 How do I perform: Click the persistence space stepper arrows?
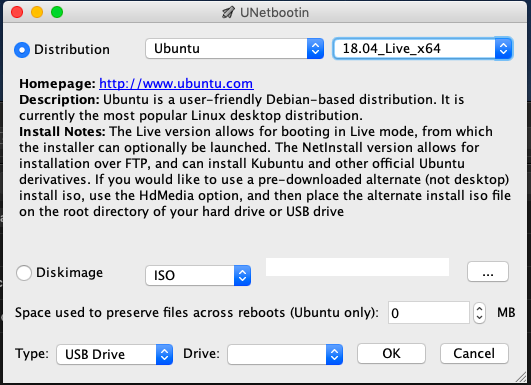point(479,313)
